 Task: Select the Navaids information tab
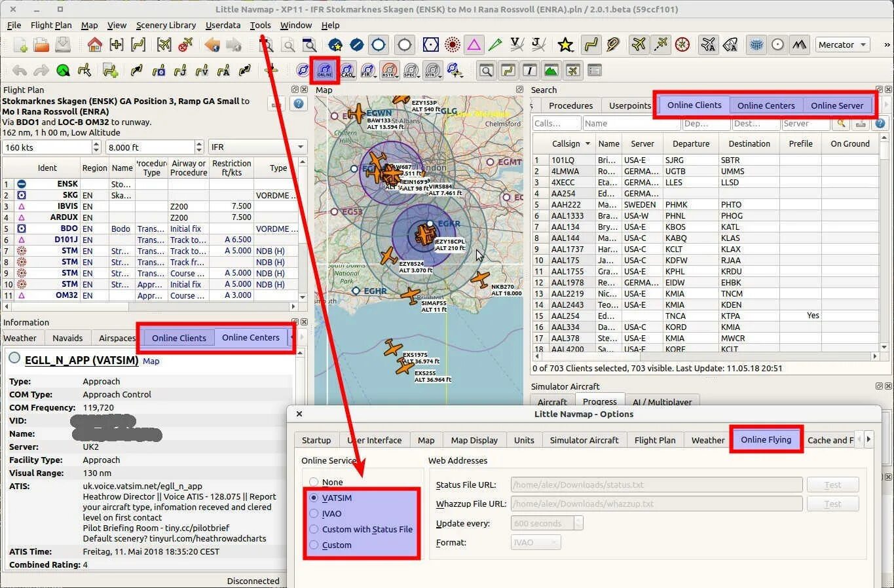[67, 338]
